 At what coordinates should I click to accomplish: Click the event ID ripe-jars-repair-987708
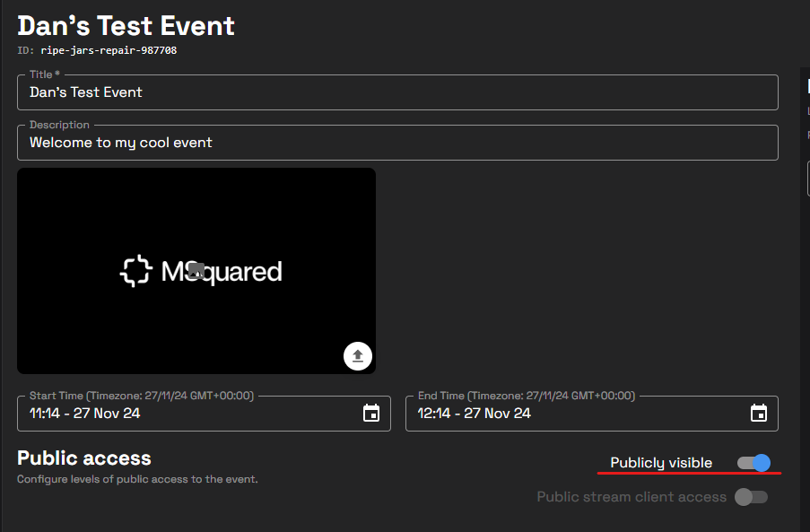pyautogui.click(x=108, y=51)
